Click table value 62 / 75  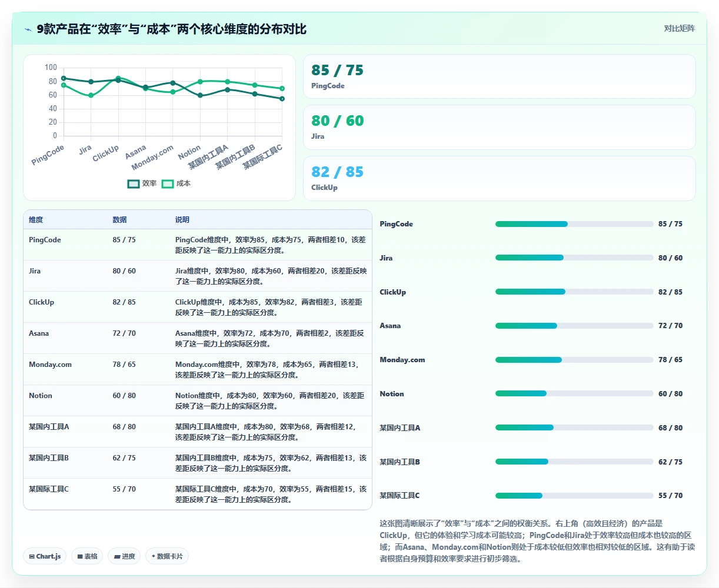coord(124,458)
